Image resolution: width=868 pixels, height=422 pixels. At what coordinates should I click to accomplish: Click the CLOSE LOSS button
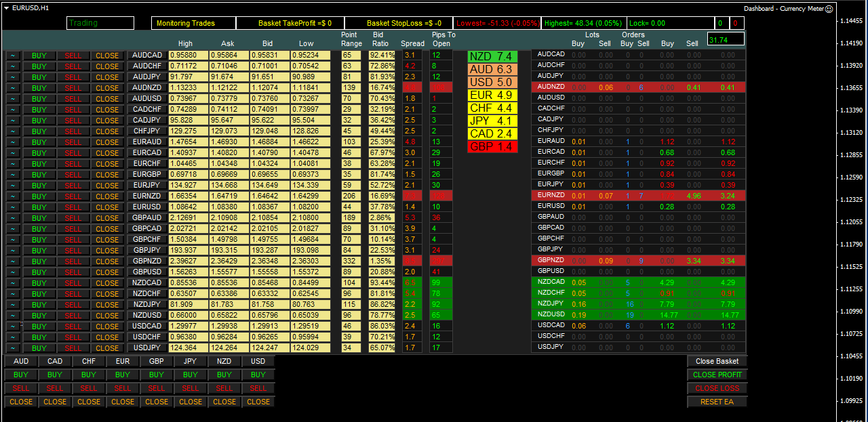(x=717, y=388)
